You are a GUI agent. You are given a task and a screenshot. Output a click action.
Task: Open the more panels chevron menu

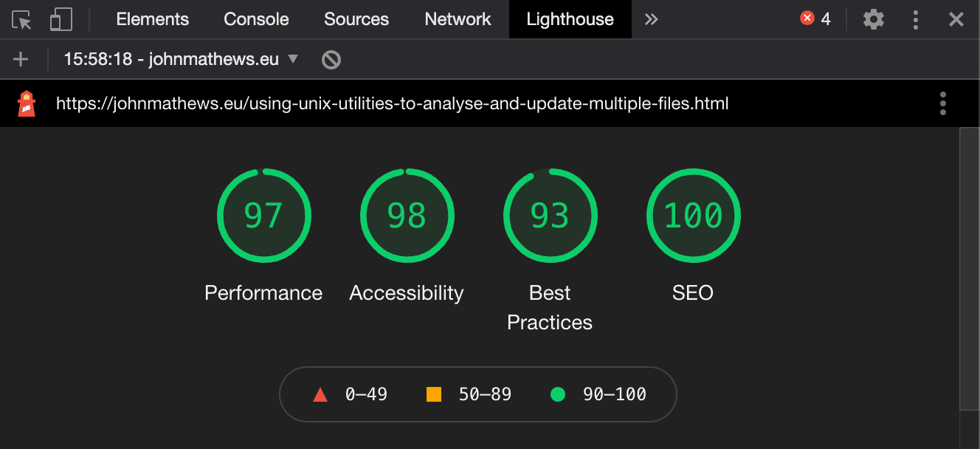(x=651, y=19)
